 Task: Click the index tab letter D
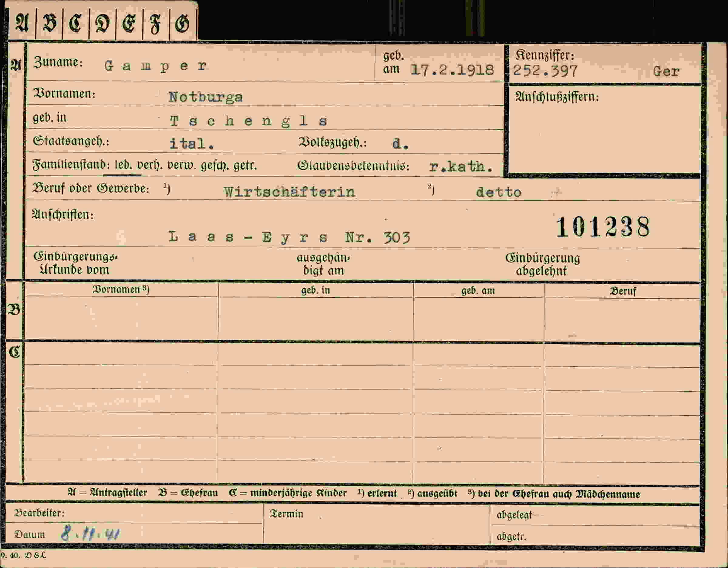[102, 24]
